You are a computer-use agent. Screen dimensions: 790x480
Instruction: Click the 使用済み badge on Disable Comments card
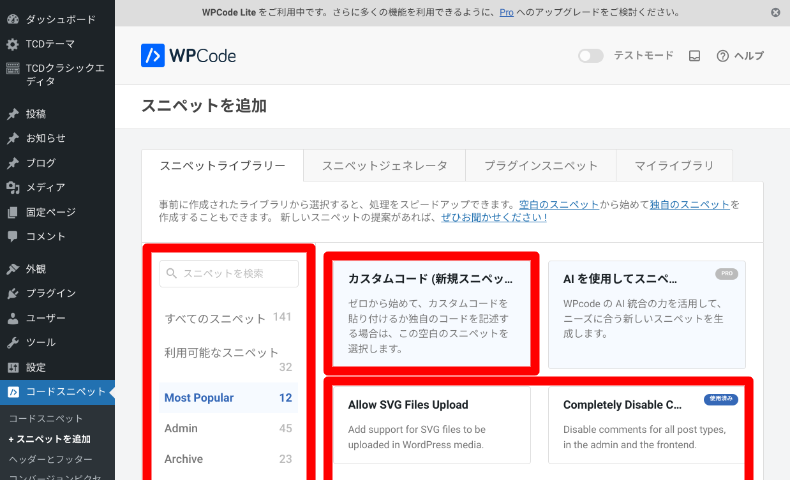coord(721,399)
